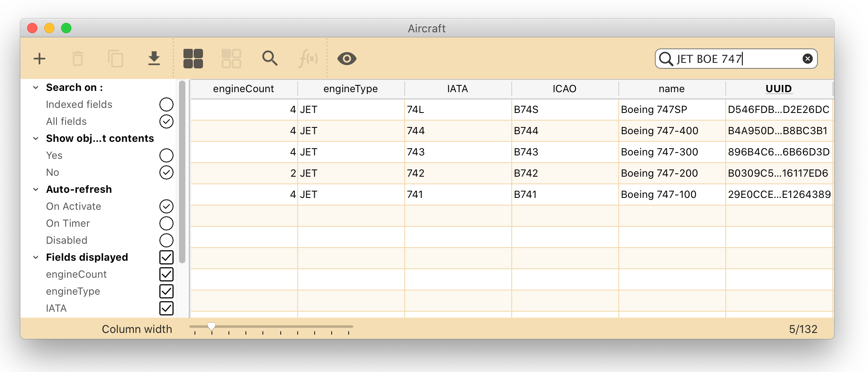Screen dimensions: 868x372
Task: Adjust the Column width slider thumb
Action: tap(211, 326)
